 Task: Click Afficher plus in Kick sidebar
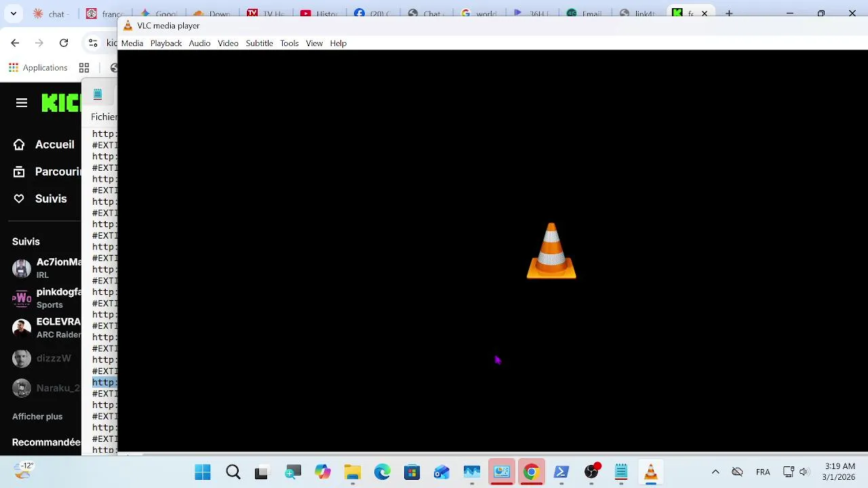pyautogui.click(x=37, y=417)
